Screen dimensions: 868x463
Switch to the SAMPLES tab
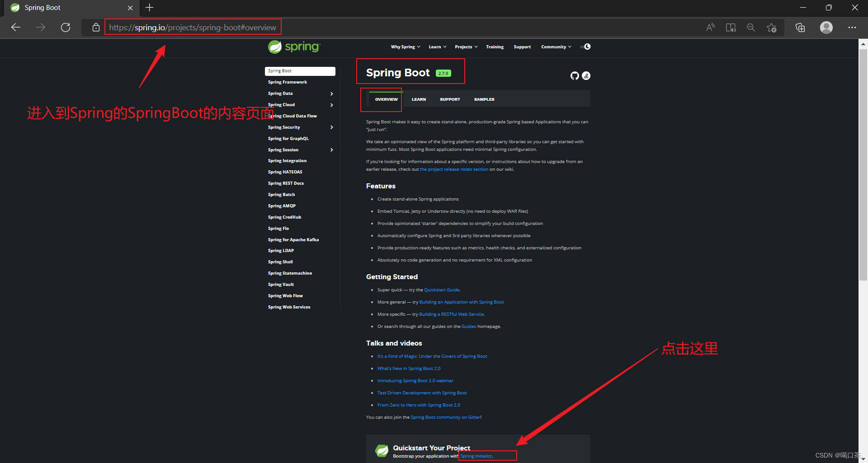coord(484,99)
